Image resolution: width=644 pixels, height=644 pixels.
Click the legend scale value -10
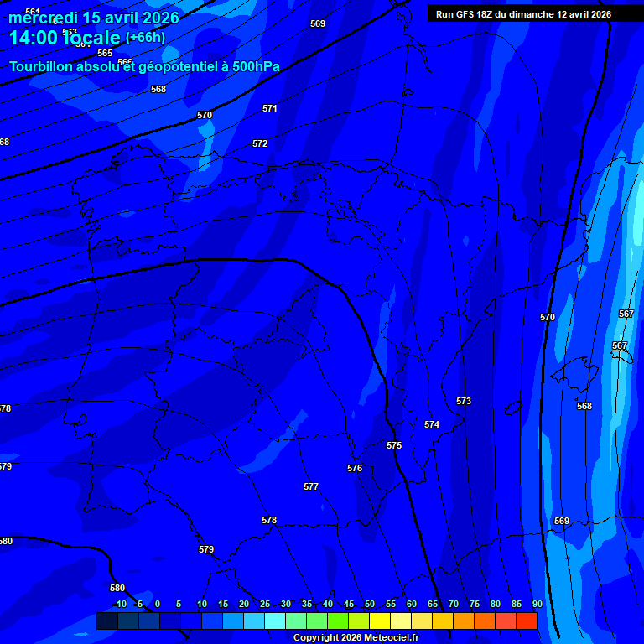120,604
